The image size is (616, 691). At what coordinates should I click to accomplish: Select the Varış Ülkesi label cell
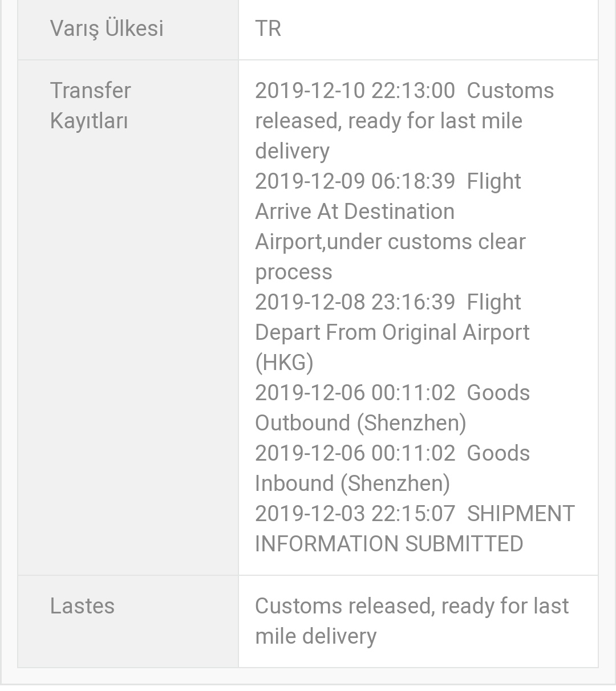(x=128, y=29)
